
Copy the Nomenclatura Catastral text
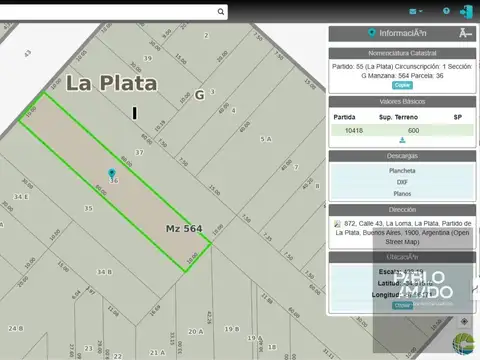(x=402, y=85)
